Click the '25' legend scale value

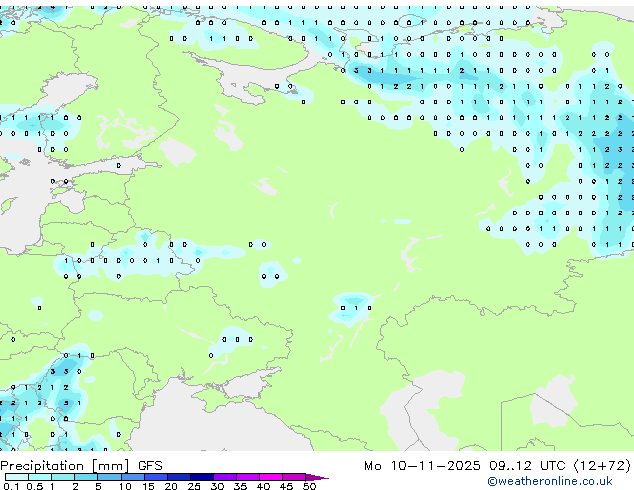pyautogui.click(x=194, y=486)
